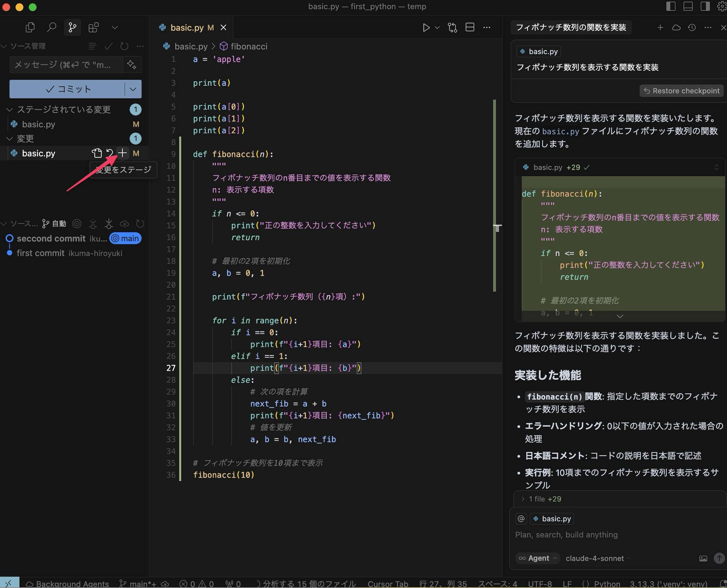Toggle the bottom panel layout icon
Screen dimensions: 727x588
(688, 7)
